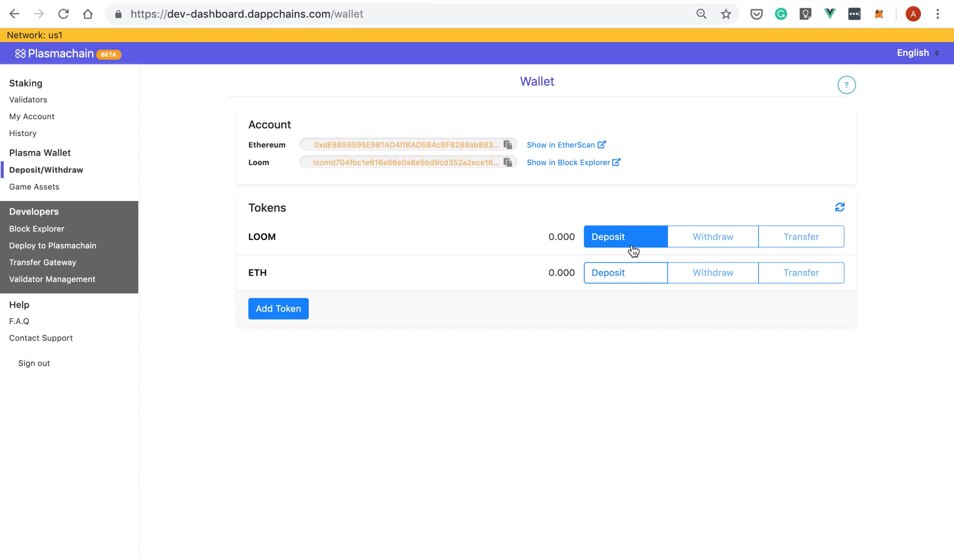Select Deposit/Withdraw in the sidebar
This screenshot has width=954, height=560.
[x=46, y=170]
